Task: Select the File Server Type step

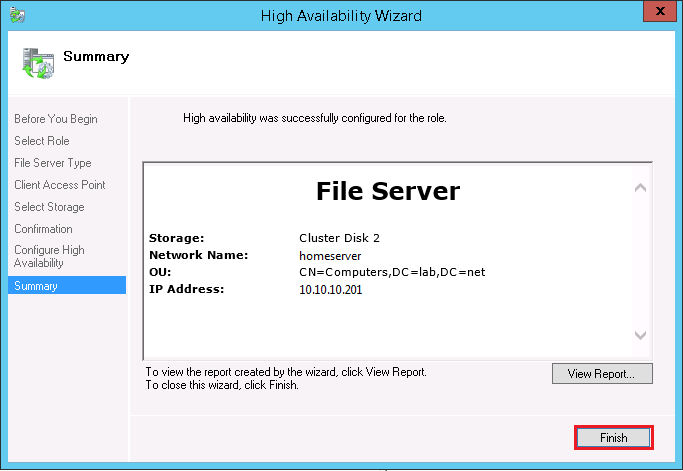Action: (x=53, y=163)
